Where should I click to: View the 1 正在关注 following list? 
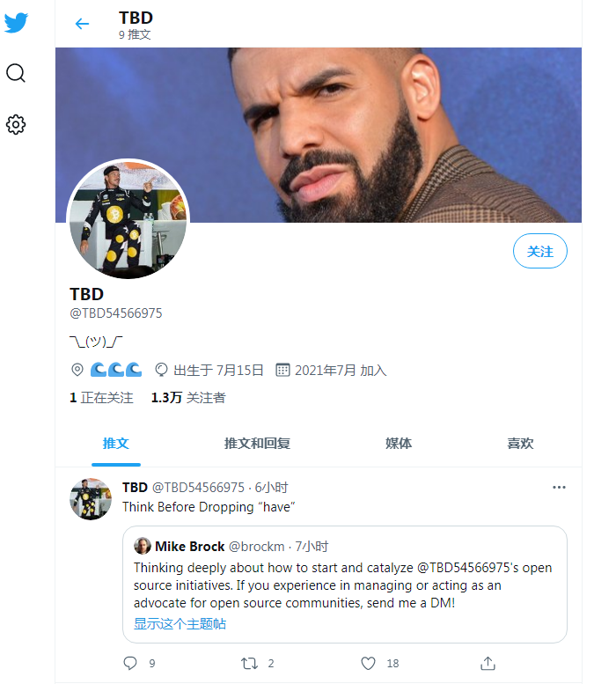pos(101,398)
